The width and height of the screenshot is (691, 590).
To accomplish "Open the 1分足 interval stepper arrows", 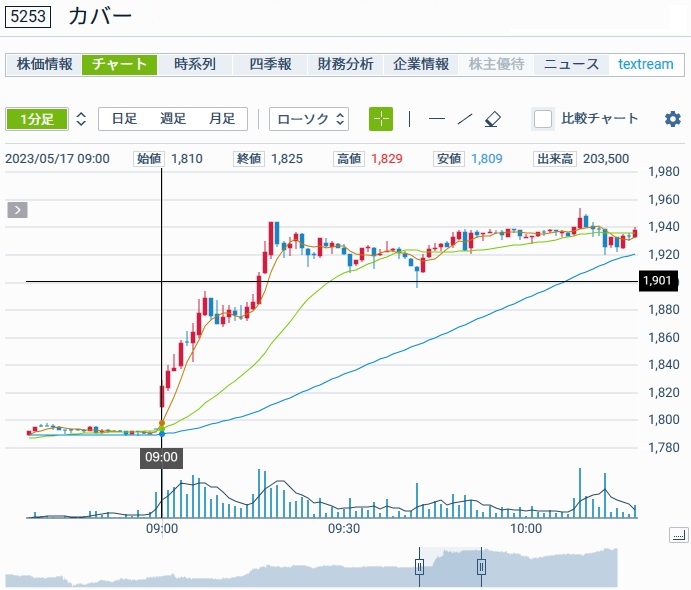I will [81, 119].
